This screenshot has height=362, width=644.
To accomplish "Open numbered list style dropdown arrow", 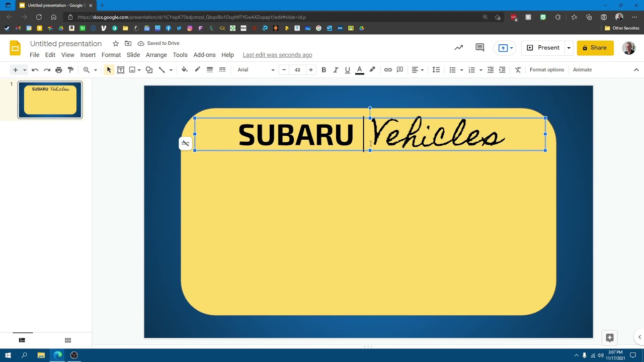I will click(x=481, y=70).
